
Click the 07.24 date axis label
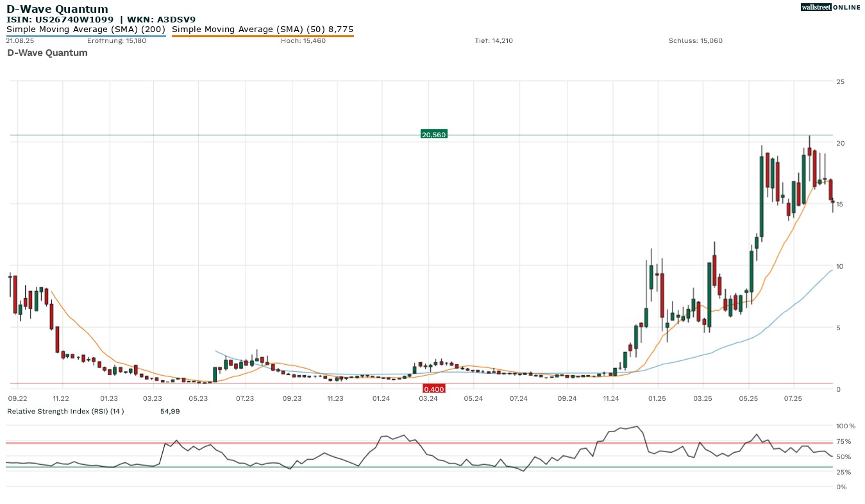pyautogui.click(x=518, y=398)
